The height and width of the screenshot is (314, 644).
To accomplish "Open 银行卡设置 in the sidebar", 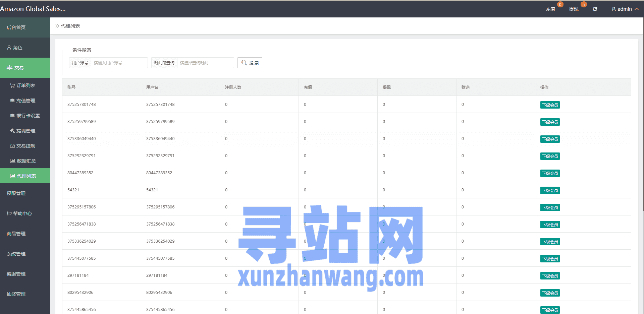I will [x=25, y=116].
